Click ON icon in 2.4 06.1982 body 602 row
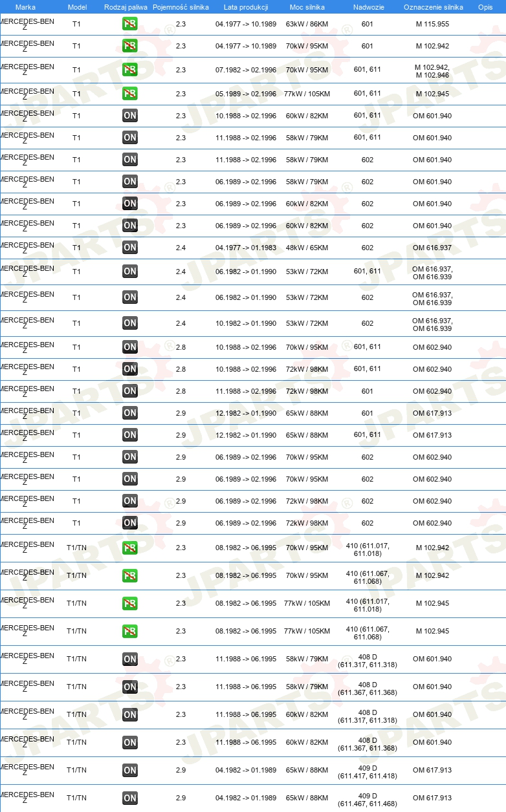Screen dimensions: 506x812 click(129, 297)
